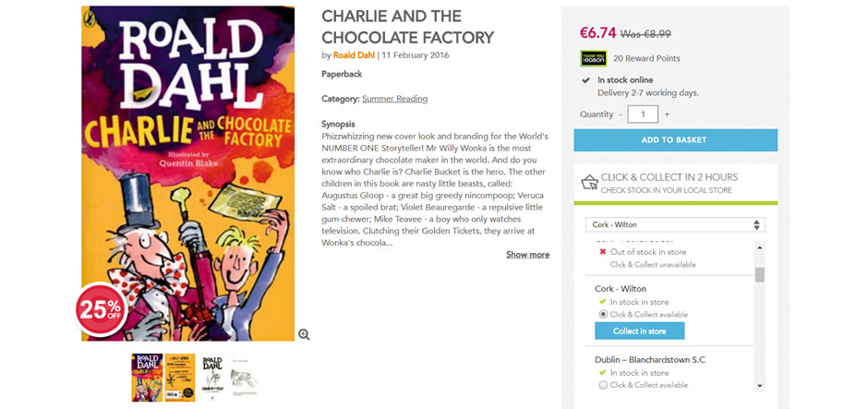Open author Roald Dahl link

(354, 55)
